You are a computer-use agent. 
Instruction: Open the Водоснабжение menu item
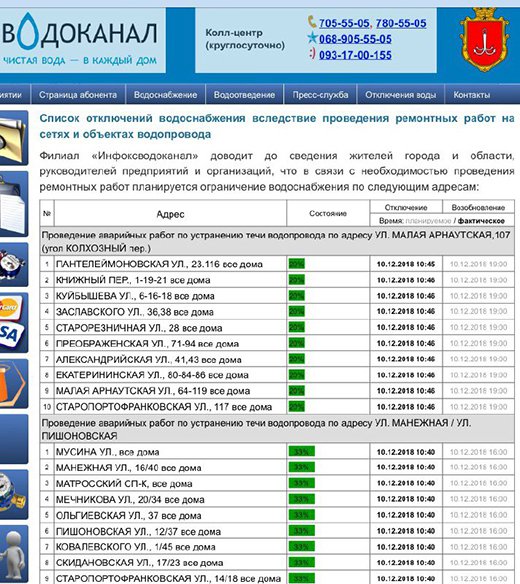(165, 95)
